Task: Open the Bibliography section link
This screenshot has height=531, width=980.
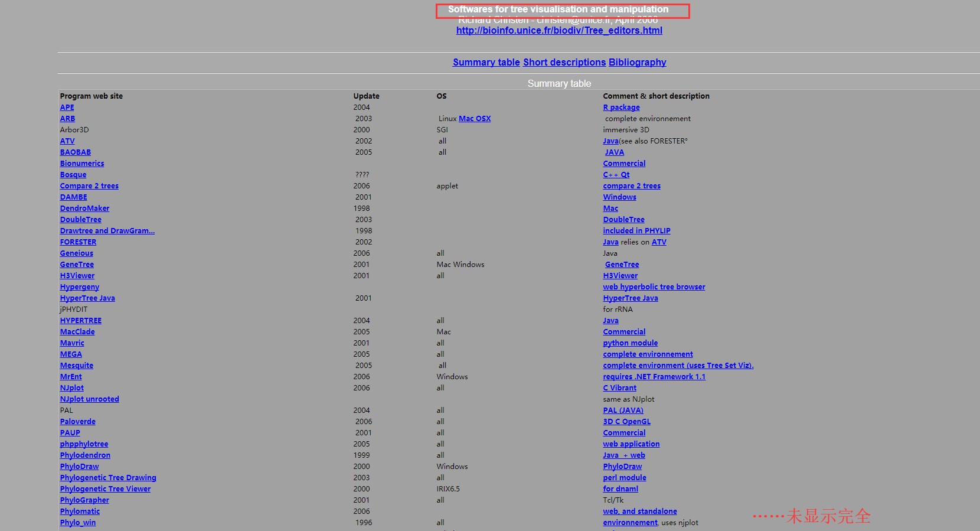Action: click(x=638, y=63)
